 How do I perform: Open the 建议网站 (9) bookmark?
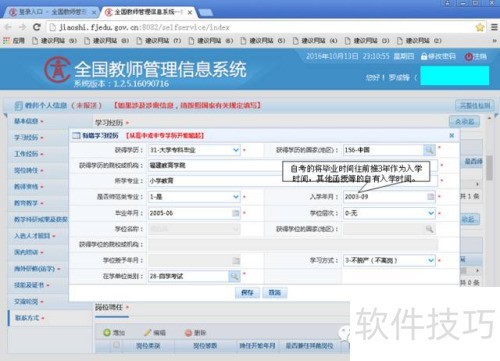[x=54, y=41]
